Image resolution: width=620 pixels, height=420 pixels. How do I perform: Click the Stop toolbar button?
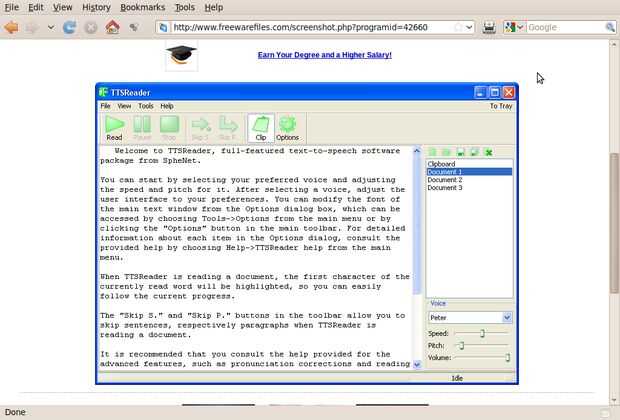[x=169, y=128]
